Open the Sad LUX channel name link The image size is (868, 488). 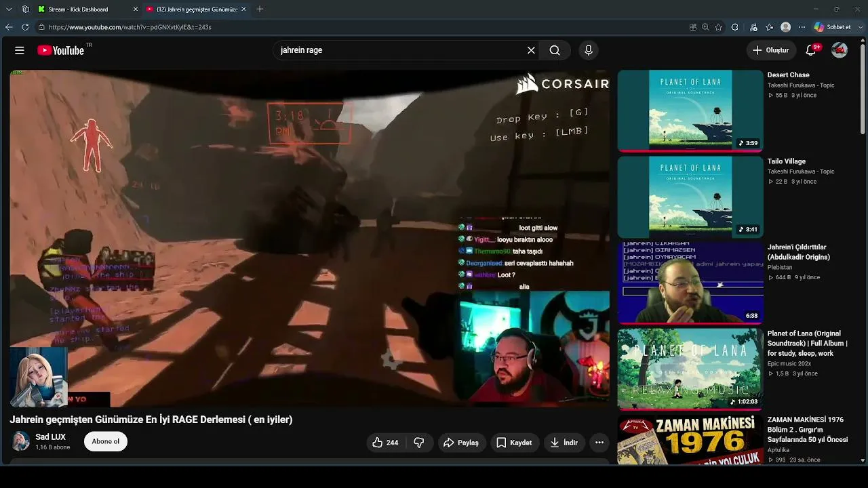click(x=50, y=437)
